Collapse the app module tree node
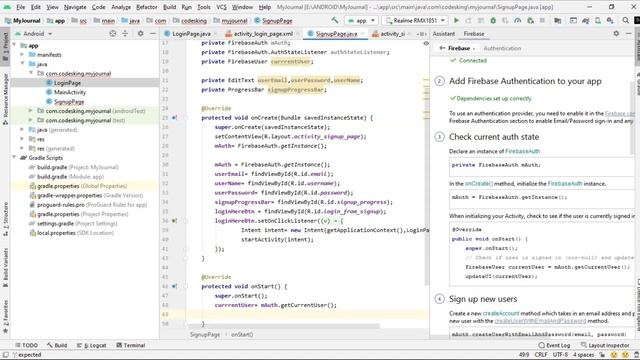640x360 pixels. (15, 45)
